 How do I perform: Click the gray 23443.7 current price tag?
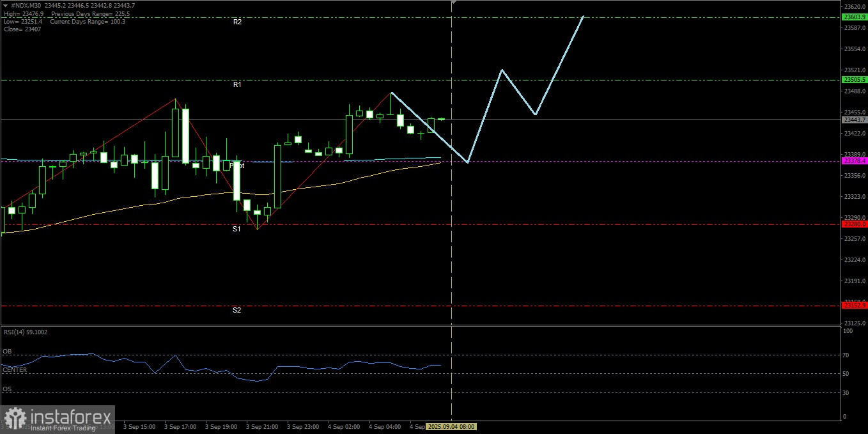(x=855, y=120)
